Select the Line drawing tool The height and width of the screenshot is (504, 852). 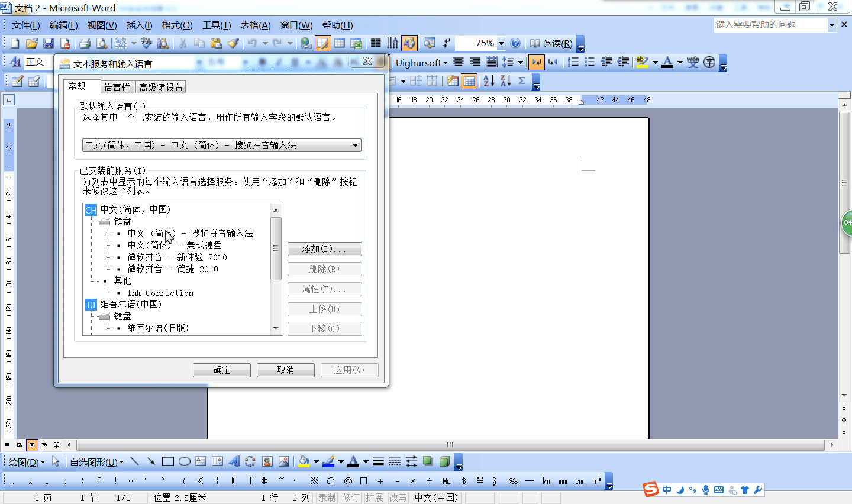[134, 461]
